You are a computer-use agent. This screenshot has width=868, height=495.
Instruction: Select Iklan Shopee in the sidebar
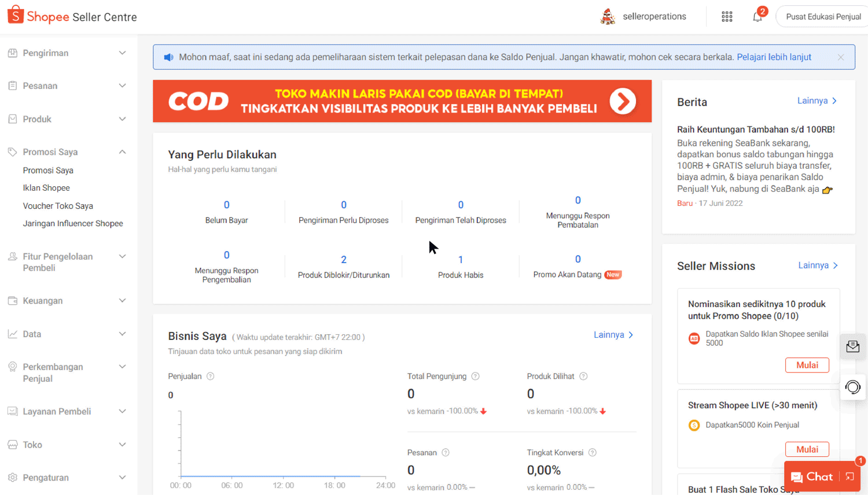tap(46, 188)
